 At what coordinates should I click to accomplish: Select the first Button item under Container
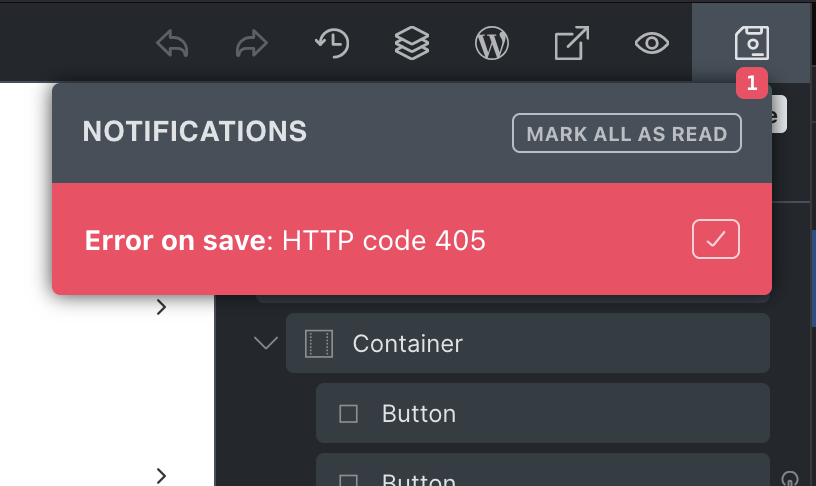point(543,413)
